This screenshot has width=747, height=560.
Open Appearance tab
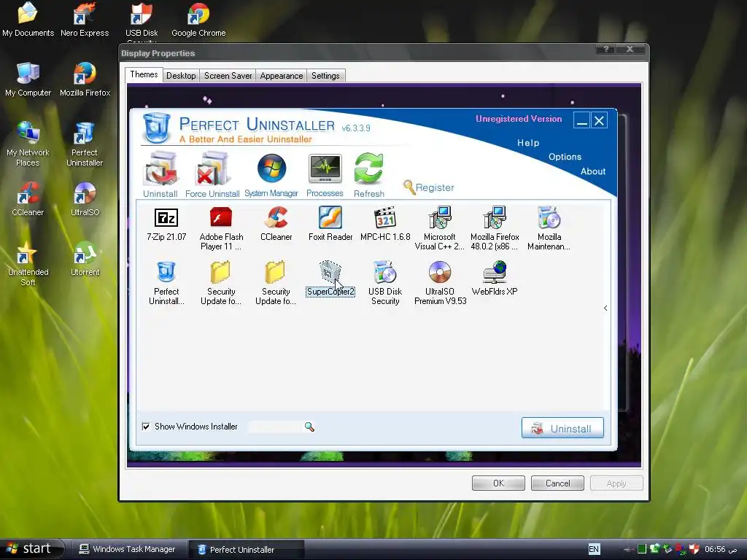(282, 76)
